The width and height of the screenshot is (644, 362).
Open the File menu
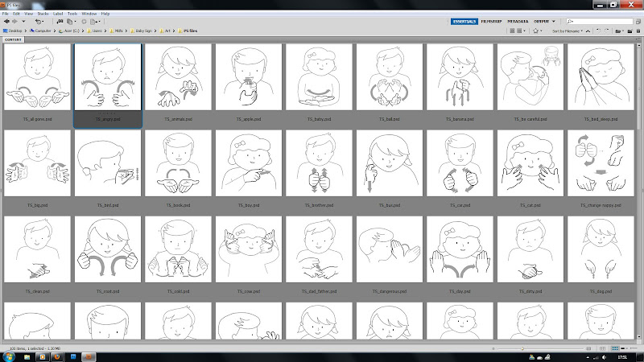pos(6,14)
